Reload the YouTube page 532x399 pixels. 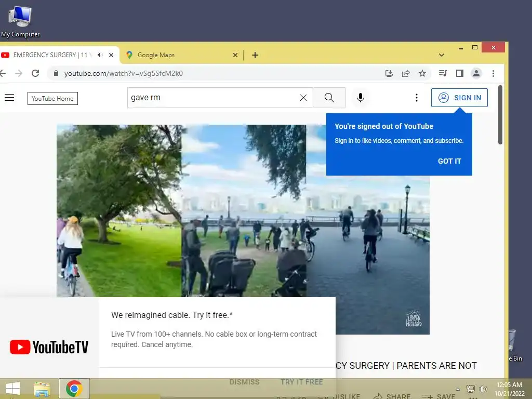coord(35,73)
